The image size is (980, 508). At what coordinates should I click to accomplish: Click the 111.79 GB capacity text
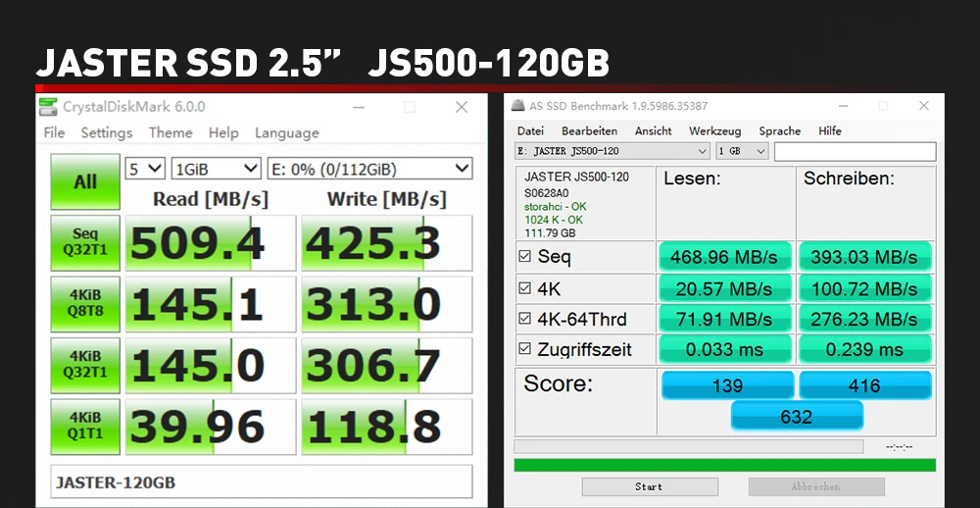click(550, 232)
